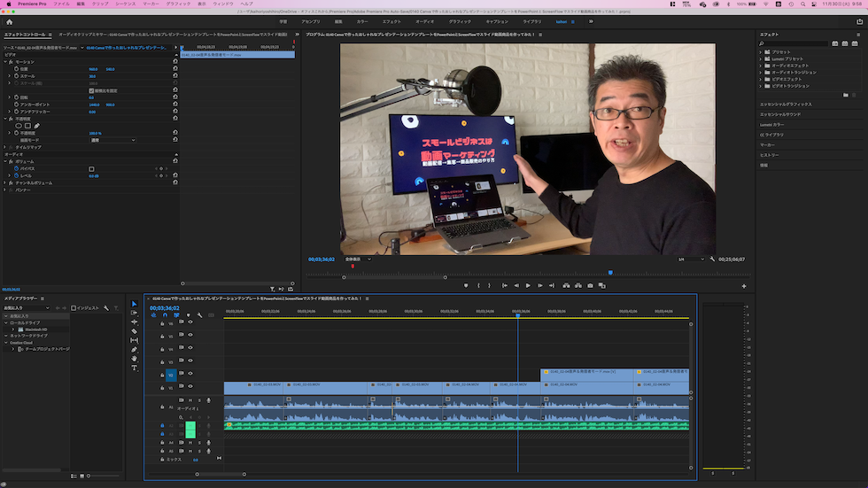Click the Home icon in the workspace bar
This screenshot has width=868, height=488.
tap(9, 21)
